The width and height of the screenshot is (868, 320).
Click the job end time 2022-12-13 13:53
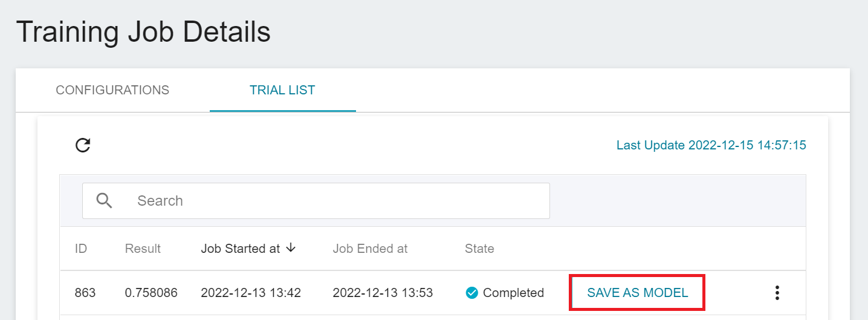[383, 293]
